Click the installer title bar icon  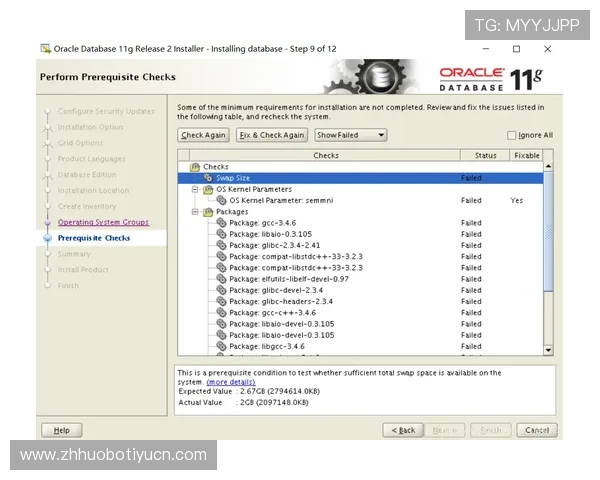(x=46, y=49)
